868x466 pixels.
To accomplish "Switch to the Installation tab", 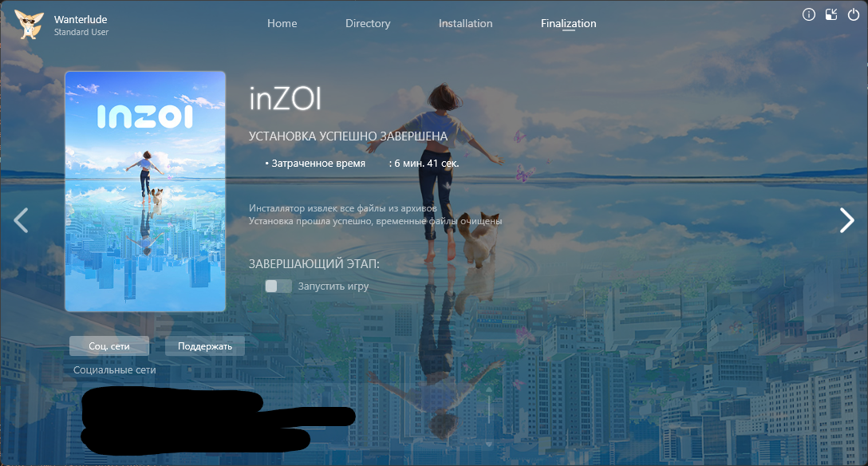I will (466, 23).
